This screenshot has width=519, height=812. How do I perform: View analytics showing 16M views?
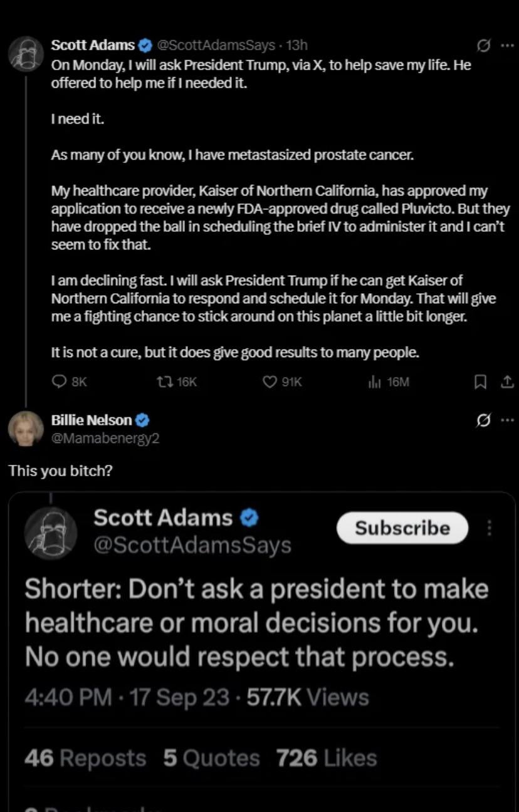[371, 381]
